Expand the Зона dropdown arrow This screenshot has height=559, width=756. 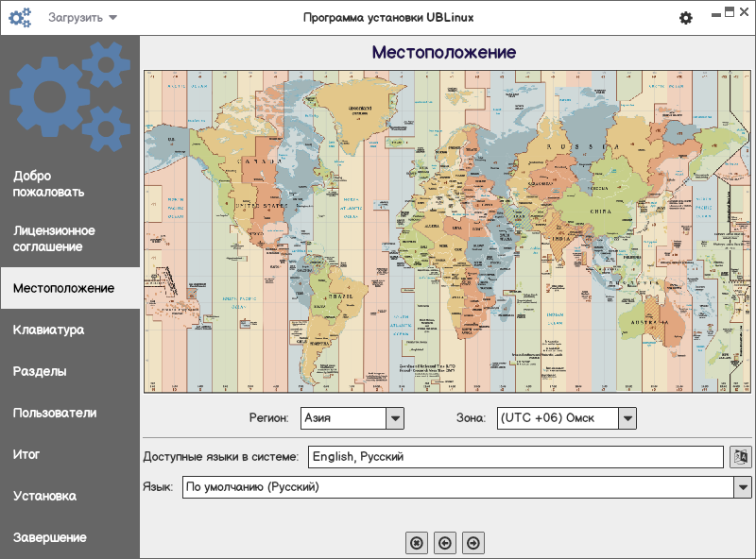627,418
